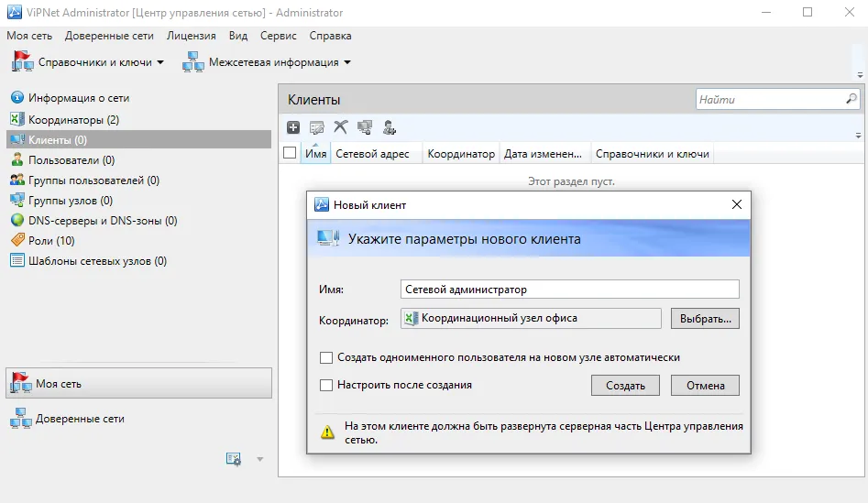
Task: Enable automatic same-name user creation checkbox
Action: click(326, 358)
